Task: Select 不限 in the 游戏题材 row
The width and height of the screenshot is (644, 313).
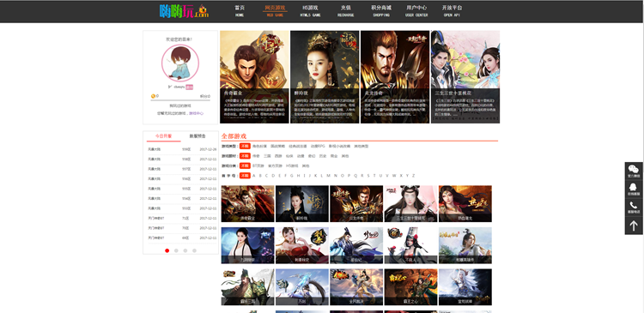Action: (245, 156)
